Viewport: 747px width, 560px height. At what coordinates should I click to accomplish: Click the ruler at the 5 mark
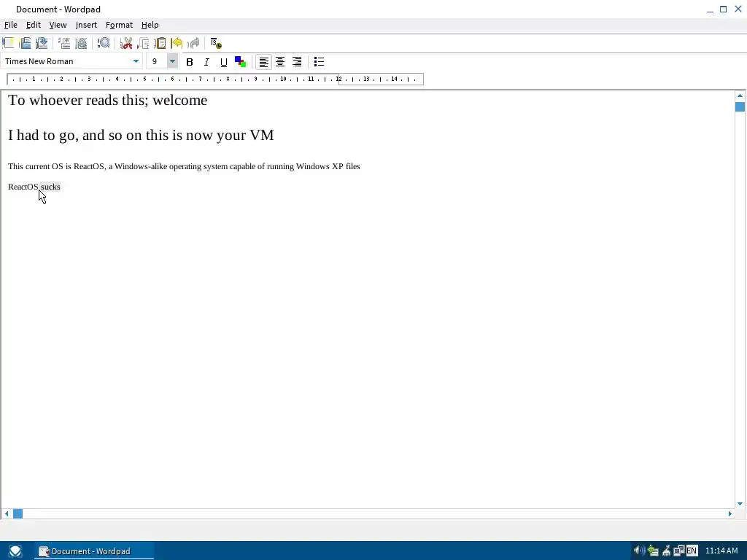click(x=145, y=79)
